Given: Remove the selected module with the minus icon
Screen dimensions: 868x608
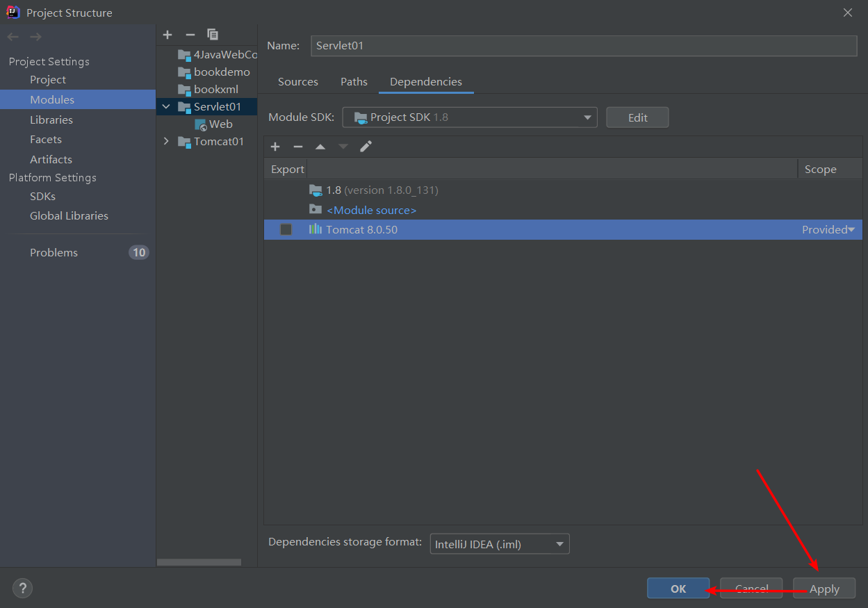Looking at the screenshot, I should pyautogui.click(x=190, y=35).
